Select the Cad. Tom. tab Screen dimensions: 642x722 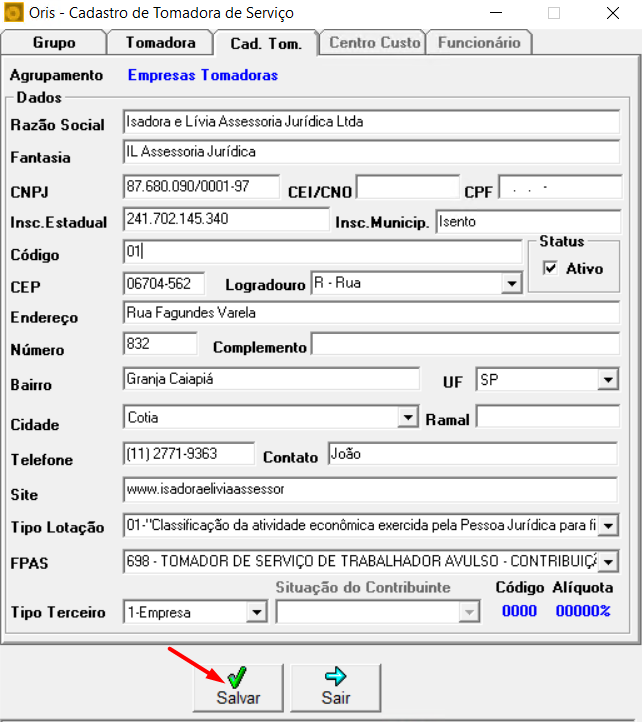(266, 43)
